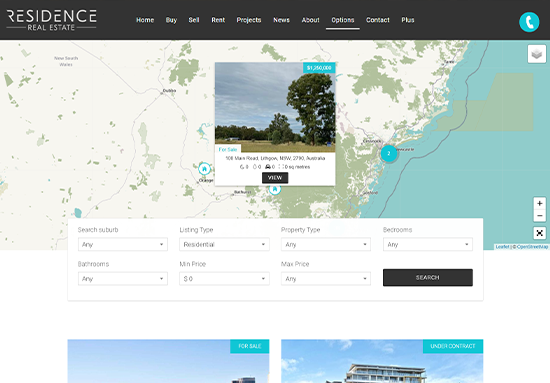Screen dimensions: 550x383
Task: Open the Projects menu item
Action: (x=249, y=20)
